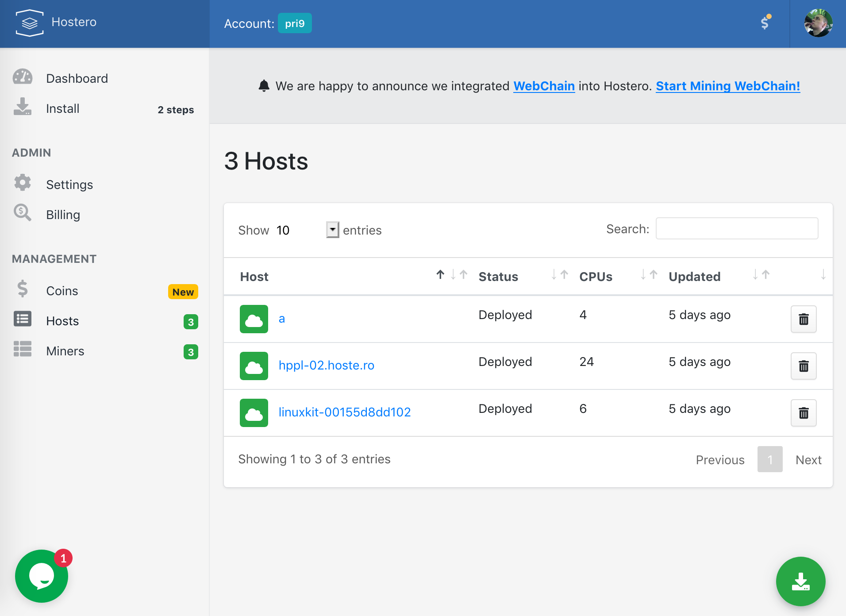Viewport: 846px width, 616px height.
Task: Click the Hostero logo icon
Action: tap(29, 23)
